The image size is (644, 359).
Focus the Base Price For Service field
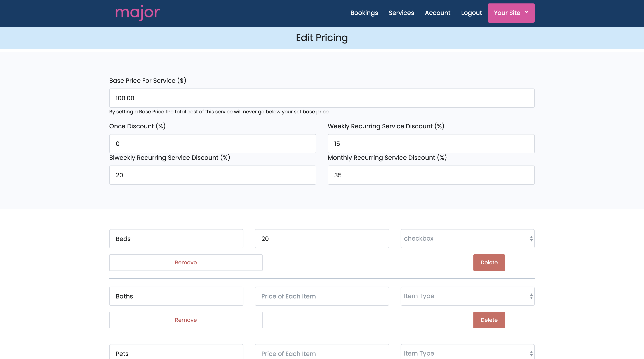coord(322,98)
